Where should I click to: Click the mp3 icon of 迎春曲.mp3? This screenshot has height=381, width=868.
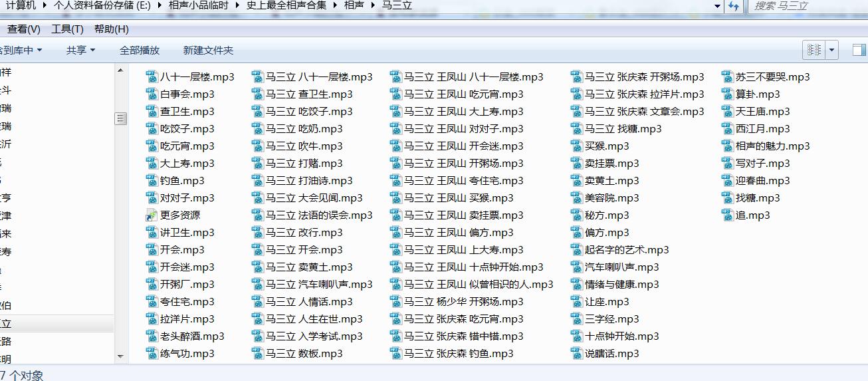727,180
